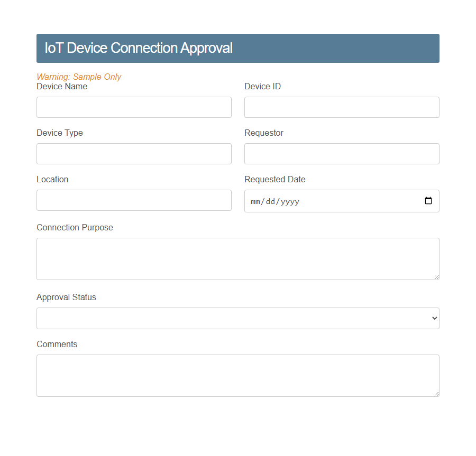Click the Approval Status label
The image size is (476, 456).
[66, 297]
